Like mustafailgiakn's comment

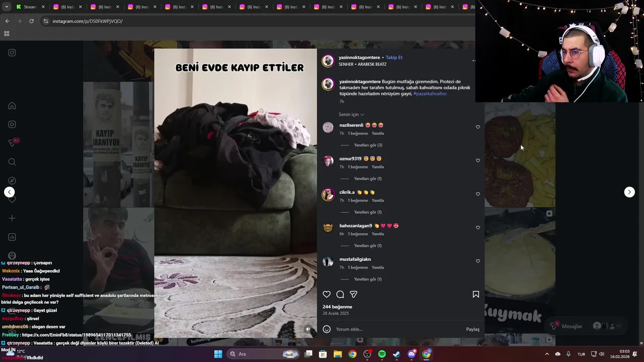[478, 261]
